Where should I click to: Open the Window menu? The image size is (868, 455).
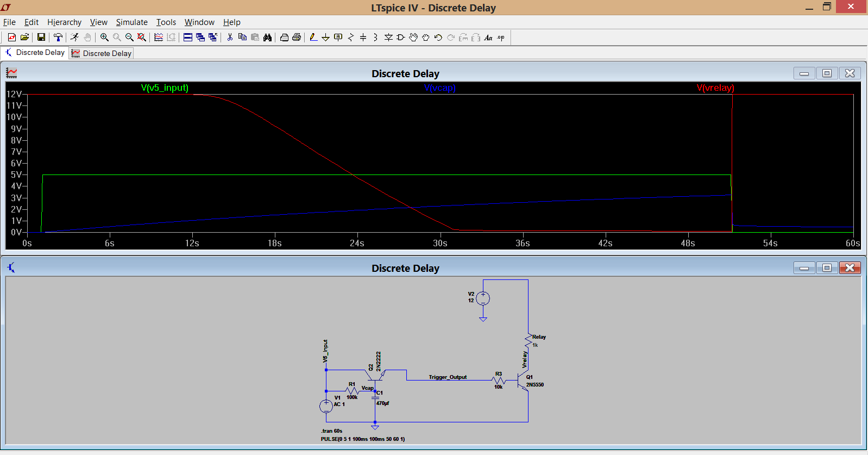click(x=199, y=22)
